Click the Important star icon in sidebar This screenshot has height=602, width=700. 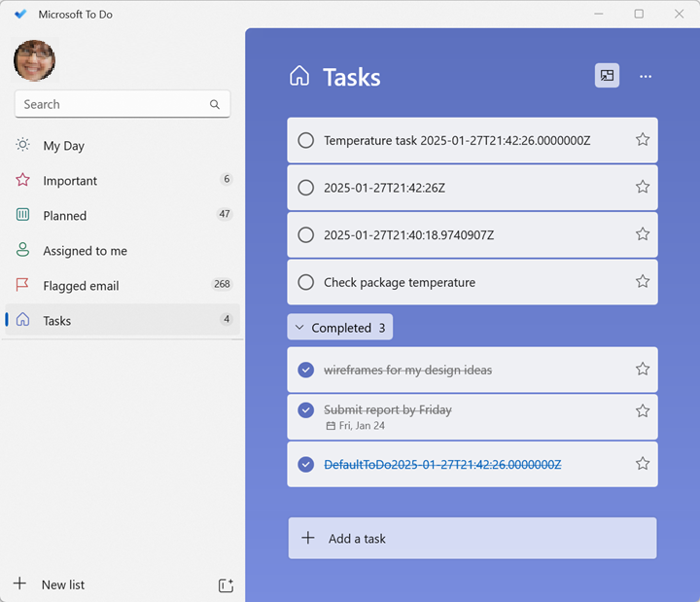click(22, 180)
